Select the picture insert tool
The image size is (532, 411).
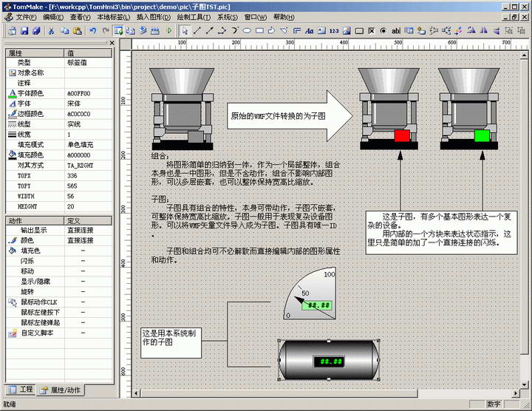pos(347,31)
